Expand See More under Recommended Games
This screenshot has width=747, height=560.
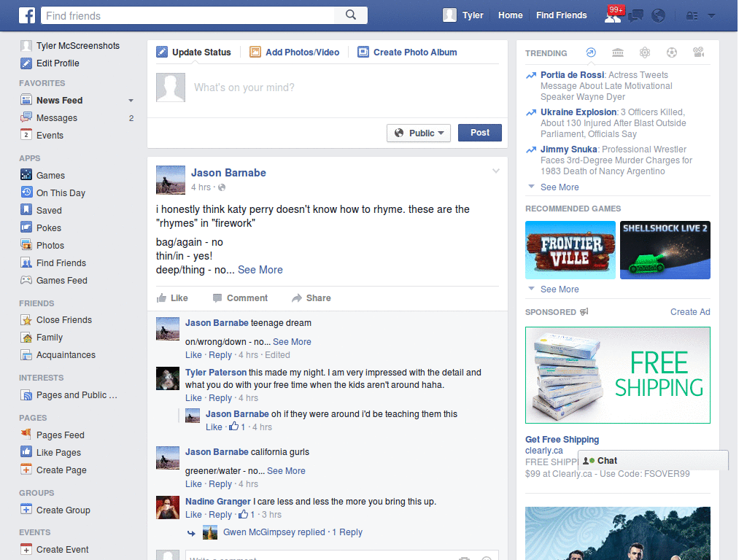(x=560, y=289)
